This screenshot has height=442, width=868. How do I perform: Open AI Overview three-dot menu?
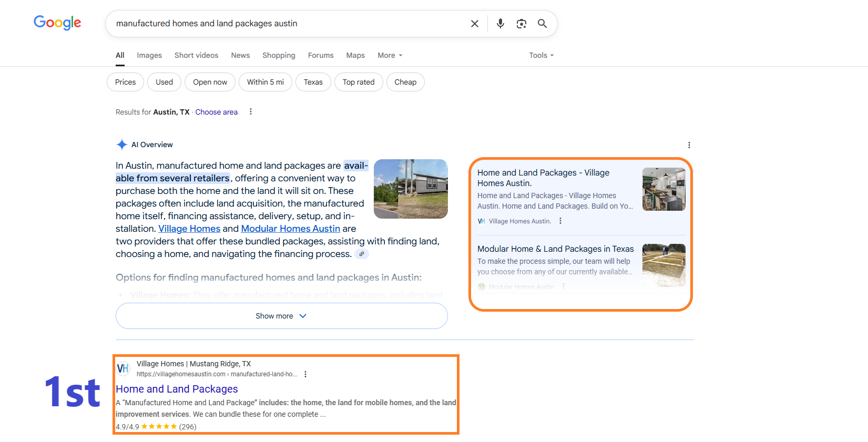tap(689, 145)
